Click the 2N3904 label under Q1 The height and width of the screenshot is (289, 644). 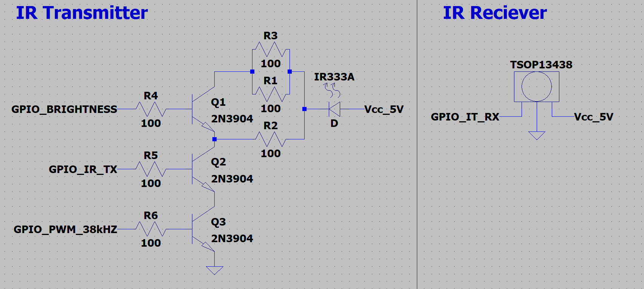(x=232, y=119)
